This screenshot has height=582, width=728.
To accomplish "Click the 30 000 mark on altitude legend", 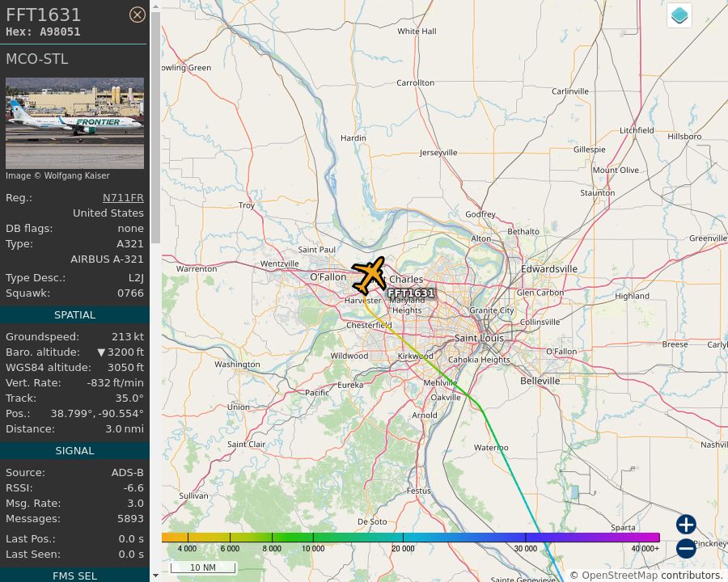I will pos(526,548).
